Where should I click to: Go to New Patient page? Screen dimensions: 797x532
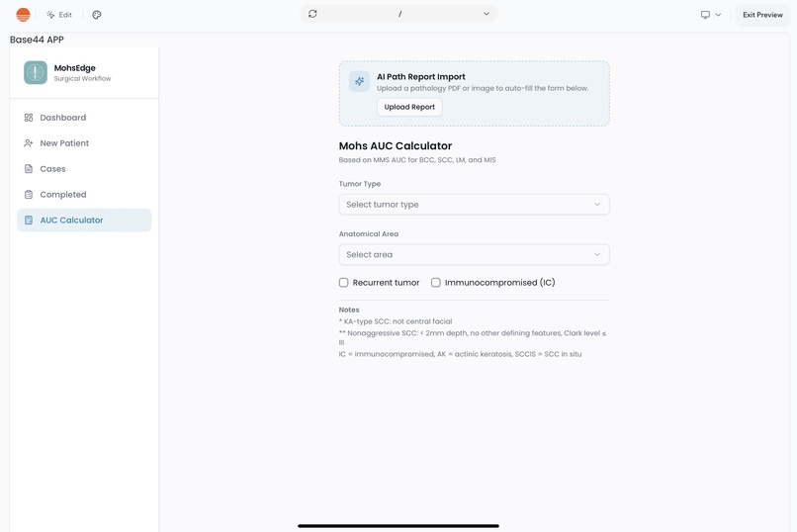click(x=84, y=143)
